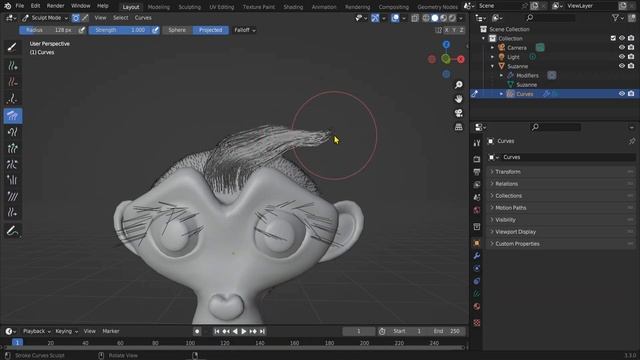Uncheck the Collection exclude checkbox

coord(613,38)
